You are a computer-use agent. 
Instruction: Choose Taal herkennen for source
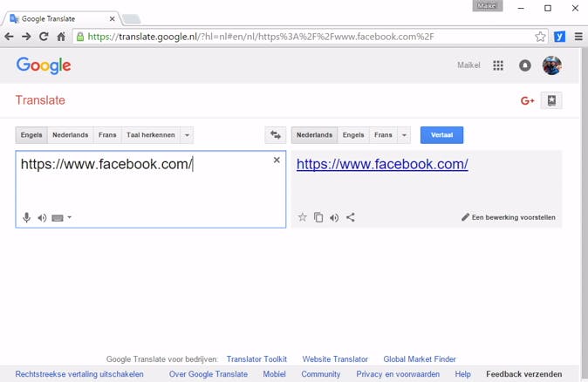point(151,135)
